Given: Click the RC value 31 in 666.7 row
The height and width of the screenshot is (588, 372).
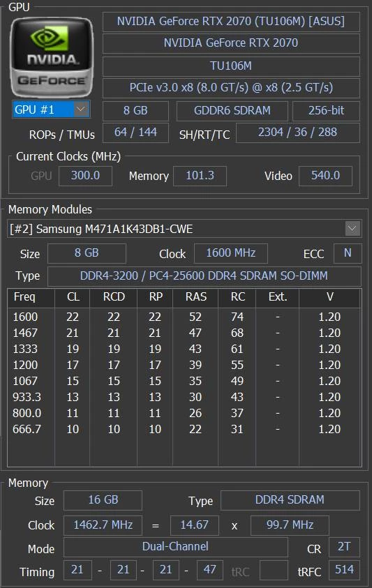Looking at the screenshot, I should pyautogui.click(x=237, y=430).
